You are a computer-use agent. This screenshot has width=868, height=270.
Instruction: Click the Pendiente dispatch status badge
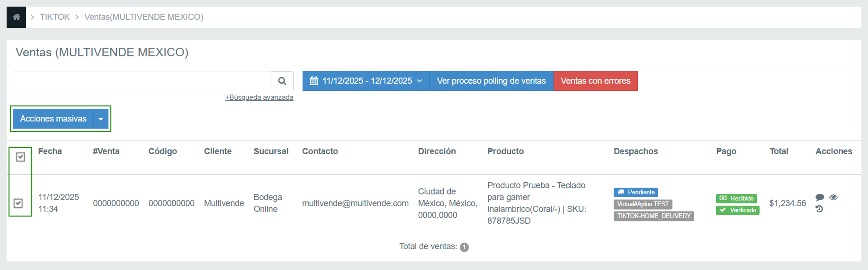pos(635,192)
